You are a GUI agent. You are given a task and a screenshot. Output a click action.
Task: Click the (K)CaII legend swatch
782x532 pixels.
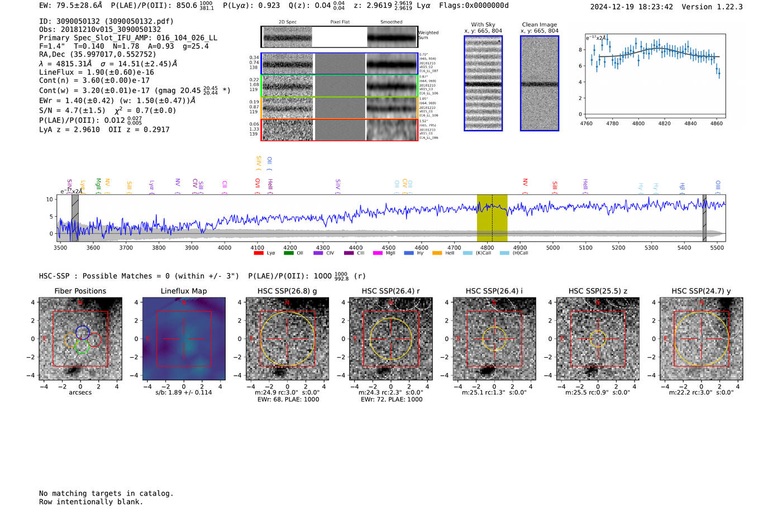[x=468, y=253]
